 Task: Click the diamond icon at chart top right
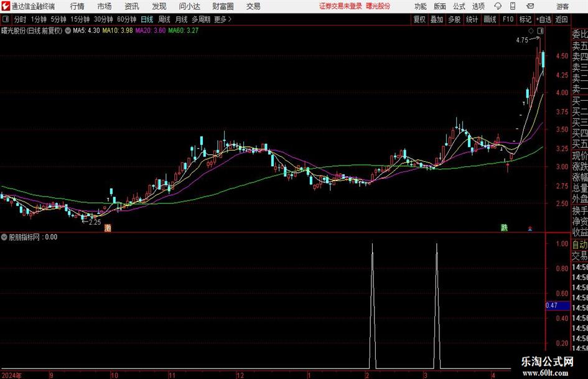tap(531, 30)
